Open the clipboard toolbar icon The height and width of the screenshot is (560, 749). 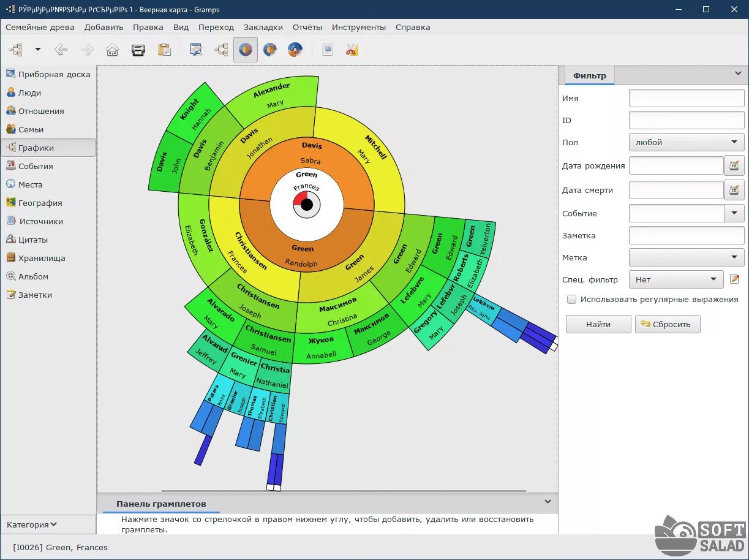pyautogui.click(x=164, y=50)
